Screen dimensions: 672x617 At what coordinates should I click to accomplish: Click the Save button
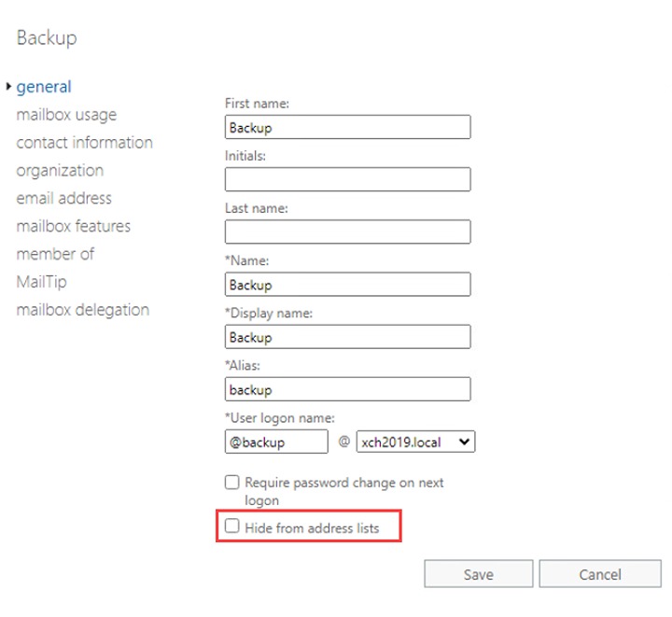click(x=478, y=574)
